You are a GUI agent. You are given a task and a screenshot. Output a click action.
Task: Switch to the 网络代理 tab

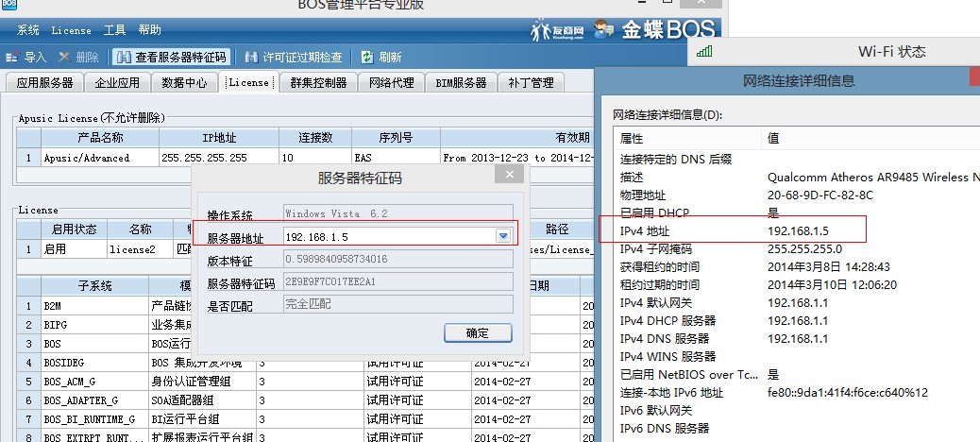391,82
